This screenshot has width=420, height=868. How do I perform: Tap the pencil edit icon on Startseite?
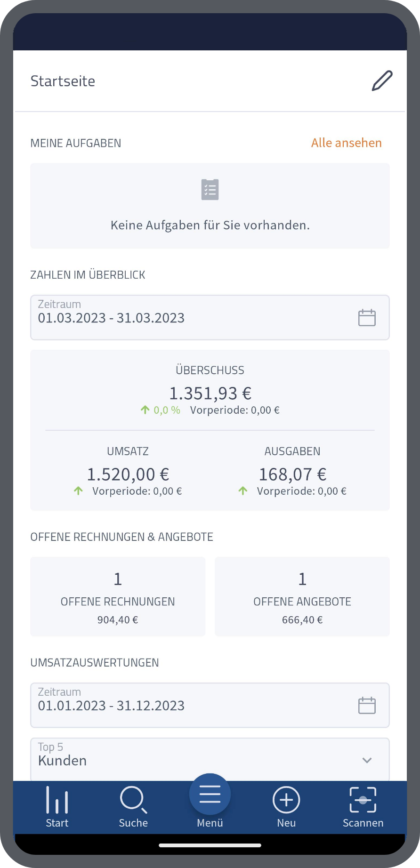(382, 81)
